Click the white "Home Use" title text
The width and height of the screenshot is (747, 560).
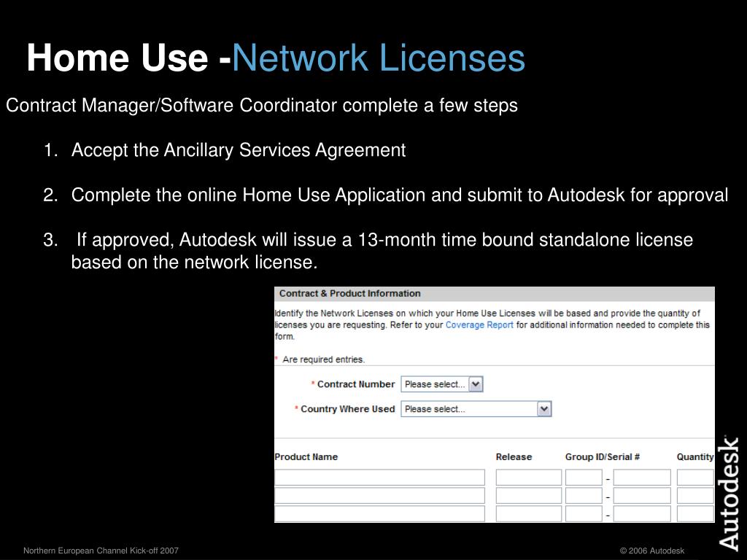[117, 58]
